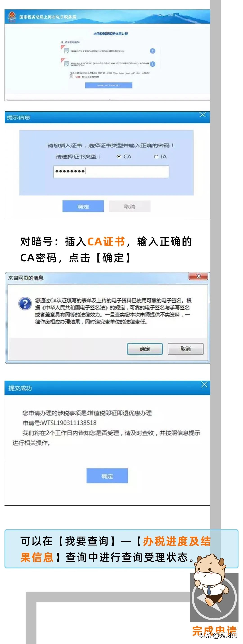Close the 提交成功 dialog with X
The height and width of the screenshot is (644, 243).
pyautogui.click(x=204, y=384)
